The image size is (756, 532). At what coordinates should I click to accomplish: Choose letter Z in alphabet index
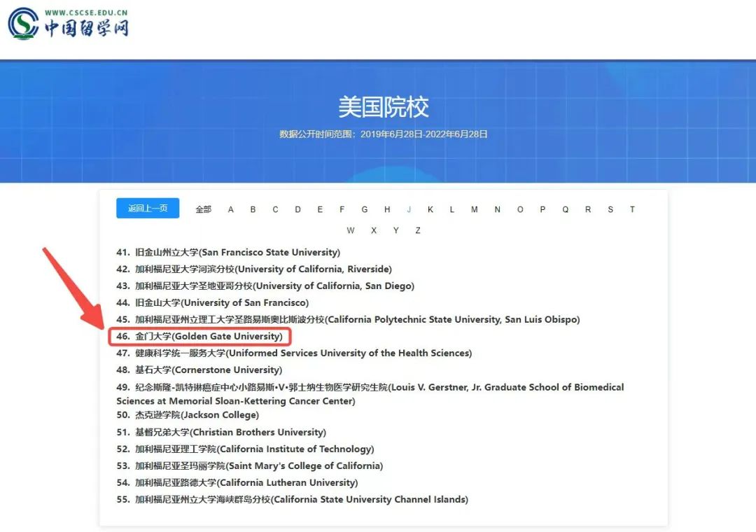point(418,230)
